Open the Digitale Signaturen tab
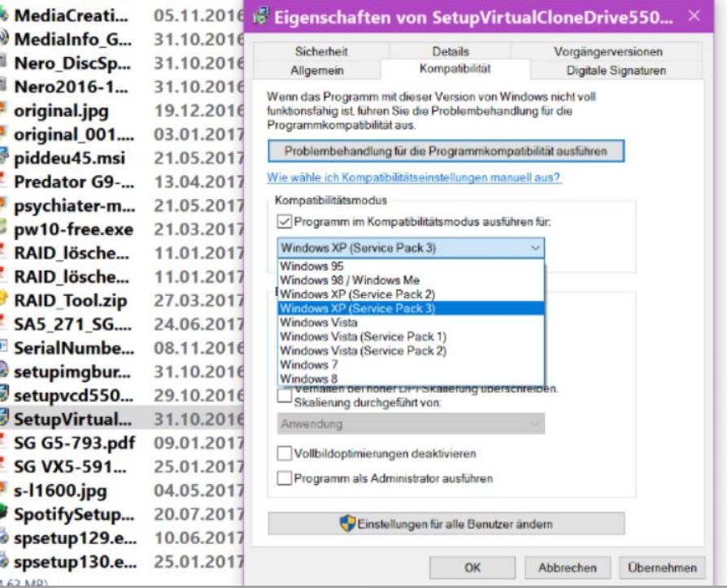The width and height of the screenshot is (727, 588). 616,71
